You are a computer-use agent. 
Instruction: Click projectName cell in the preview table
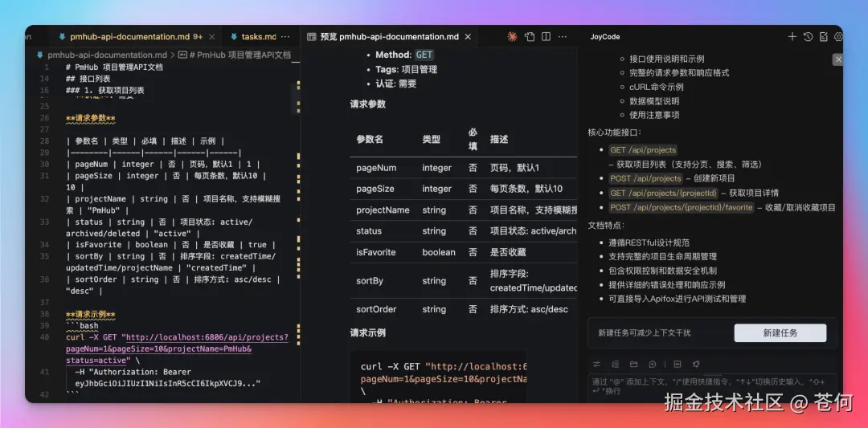coord(383,210)
